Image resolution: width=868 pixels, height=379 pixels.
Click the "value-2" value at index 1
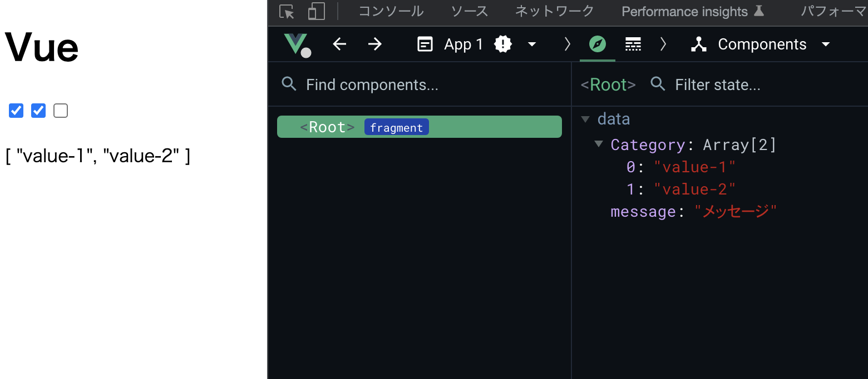coord(695,189)
